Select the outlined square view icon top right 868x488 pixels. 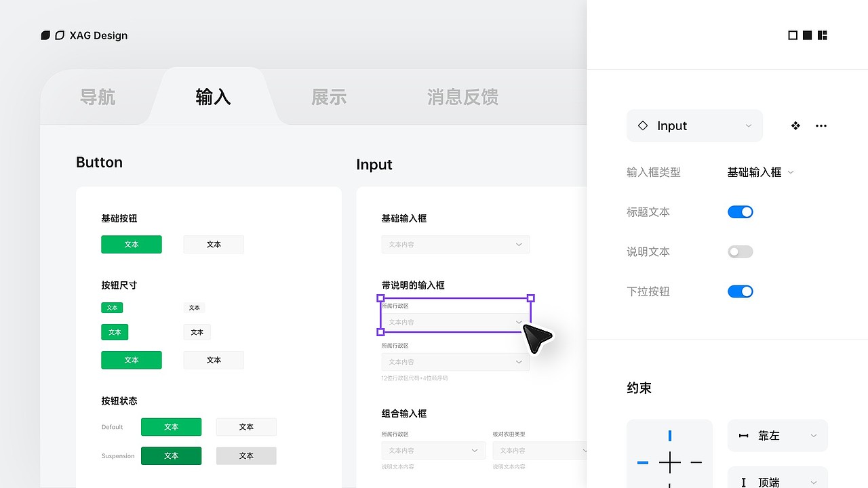point(792,35)
